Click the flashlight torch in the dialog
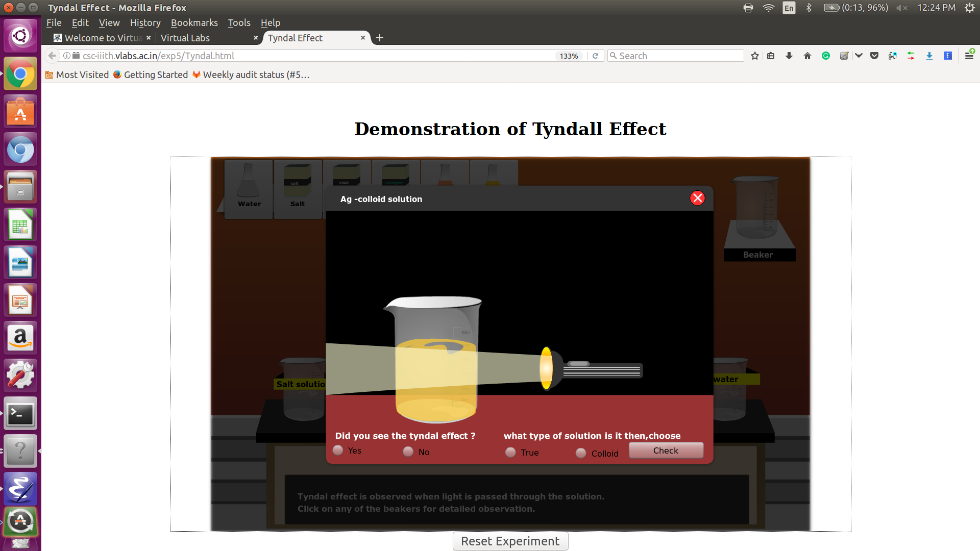The image size is (980, 551). click(592, 369)
